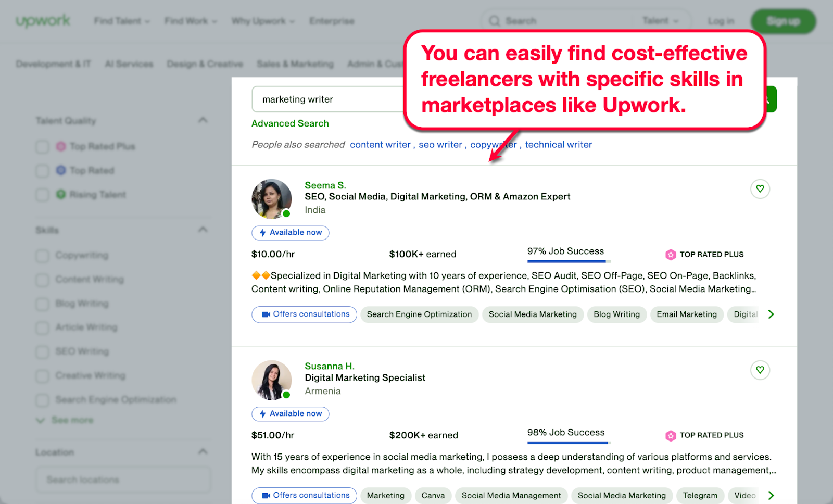This screenshot has width=833, height=504.
Task: Open Susanna H. profile photo
Action: 272,380
